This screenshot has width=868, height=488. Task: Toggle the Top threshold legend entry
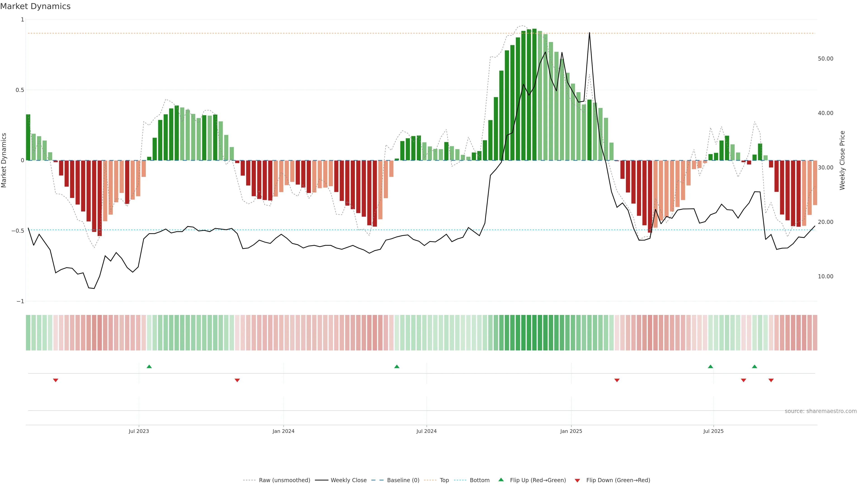tap(444, 480)
